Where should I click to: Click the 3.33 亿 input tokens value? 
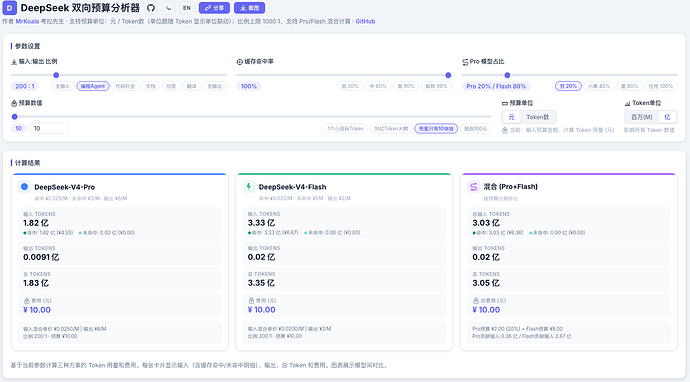tap(261, 223)
